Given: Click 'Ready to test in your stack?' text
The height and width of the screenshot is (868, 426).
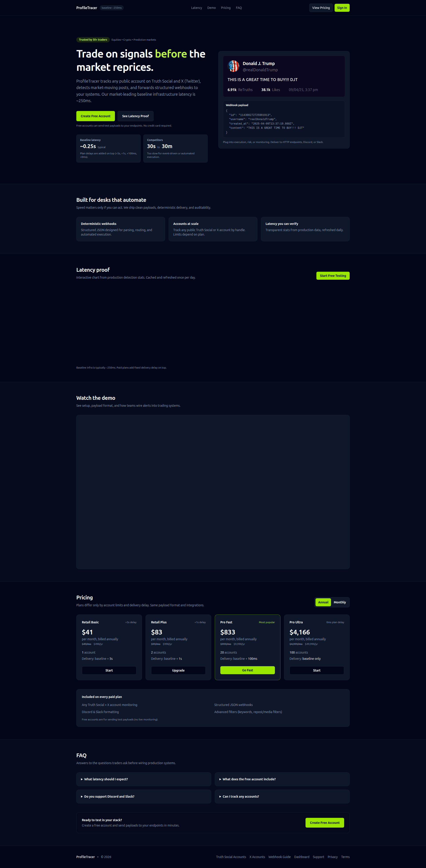Looking at the screenshot, I should click(102, 820).
